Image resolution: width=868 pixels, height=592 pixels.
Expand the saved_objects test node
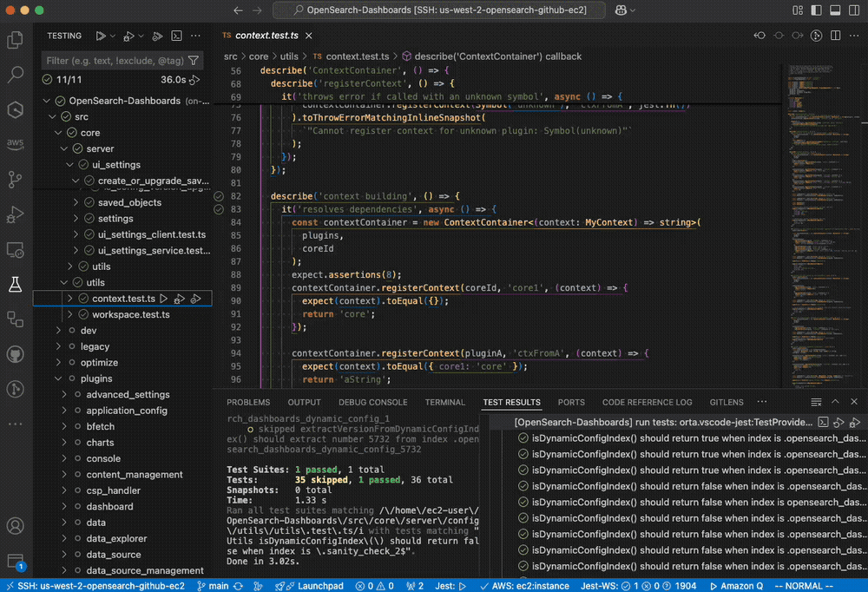(76, 203)
